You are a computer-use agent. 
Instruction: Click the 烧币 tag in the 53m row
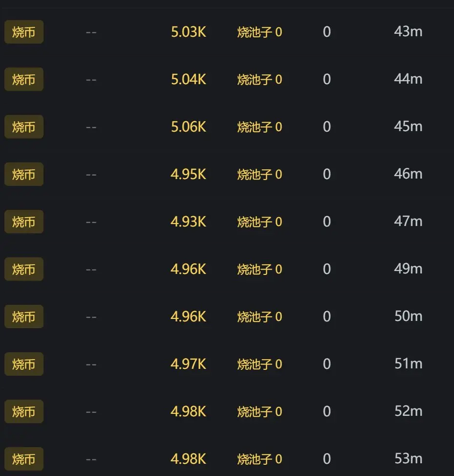24,459
